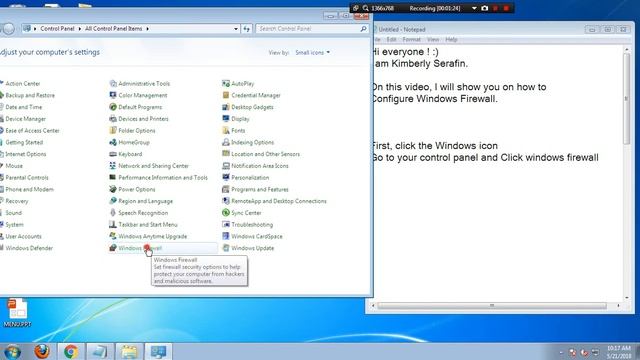Open Troubleshooting icon
Screen dimensions: 640x360
[x=226, y=224]
